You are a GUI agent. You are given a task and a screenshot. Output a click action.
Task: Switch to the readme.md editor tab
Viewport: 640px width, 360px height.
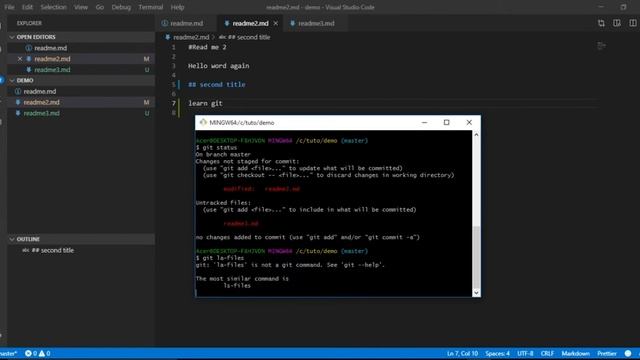[x=186, y=23]
